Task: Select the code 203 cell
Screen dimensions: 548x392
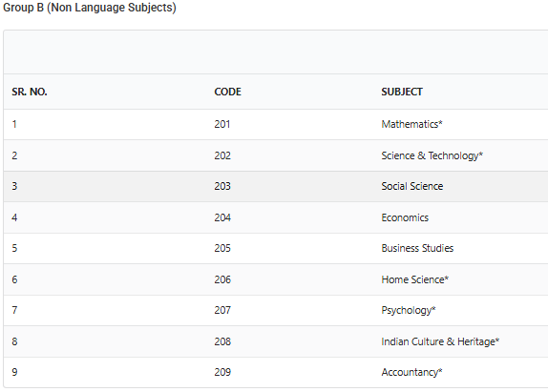Action: [x=222, y=186]
